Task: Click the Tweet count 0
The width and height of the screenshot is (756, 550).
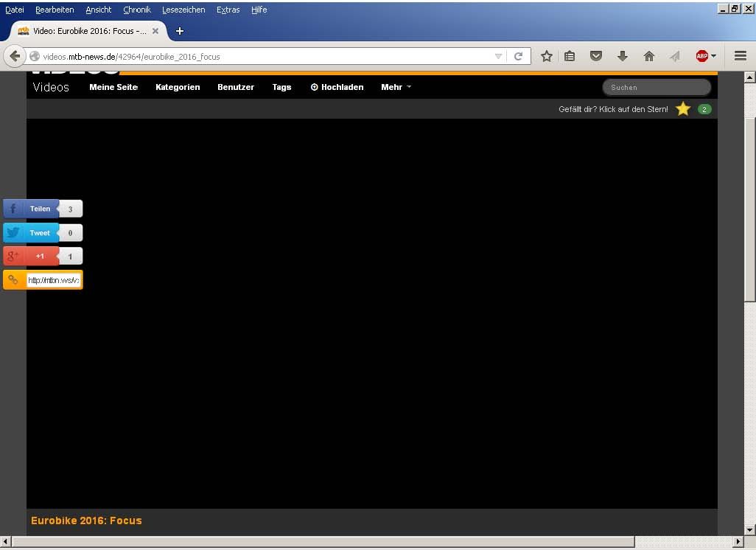Action: (71, 233)
